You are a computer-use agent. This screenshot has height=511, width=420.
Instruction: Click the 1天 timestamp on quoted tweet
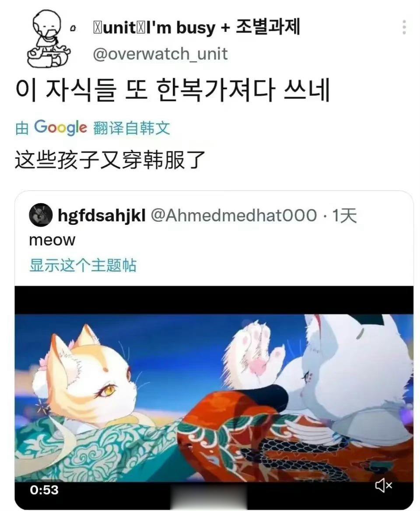click(344, 215)
